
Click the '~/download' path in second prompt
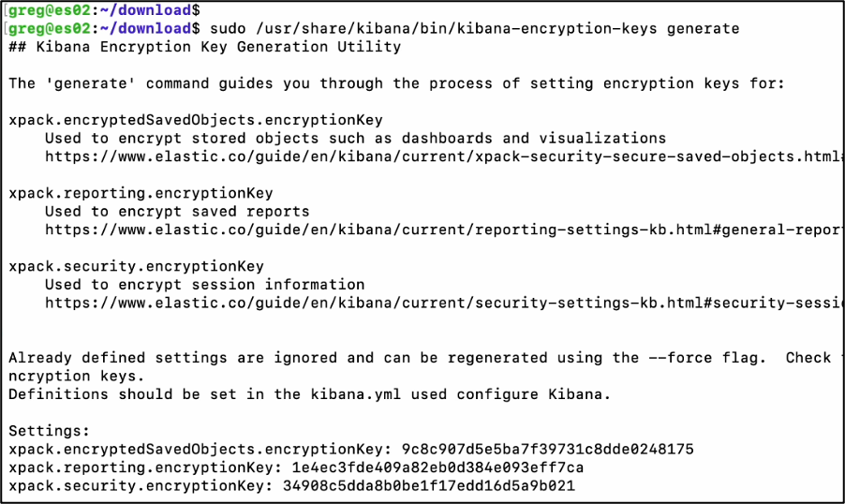(x=145, y=28)
